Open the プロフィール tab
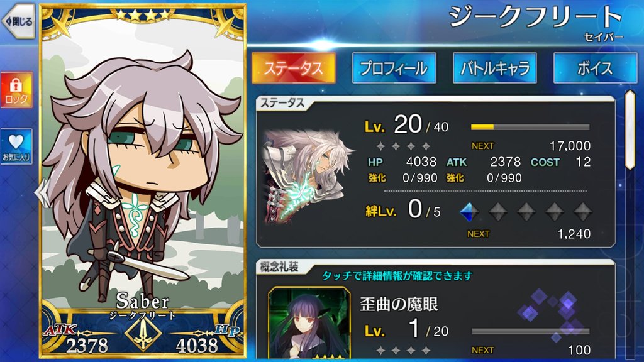 (x=394, y=68)
